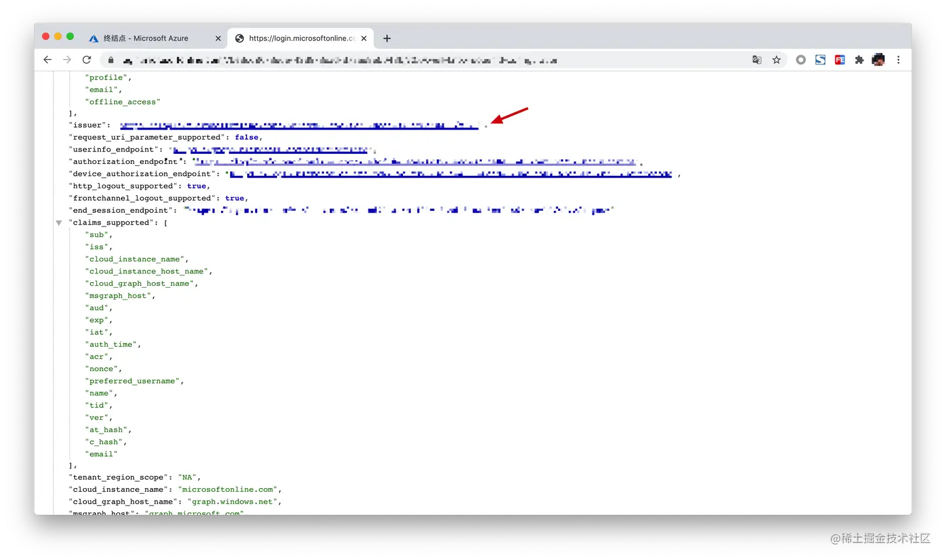Click the "request_uri_parameter_supported" key
Viewport: 946px width, 560px height.
tap(147, 138)
